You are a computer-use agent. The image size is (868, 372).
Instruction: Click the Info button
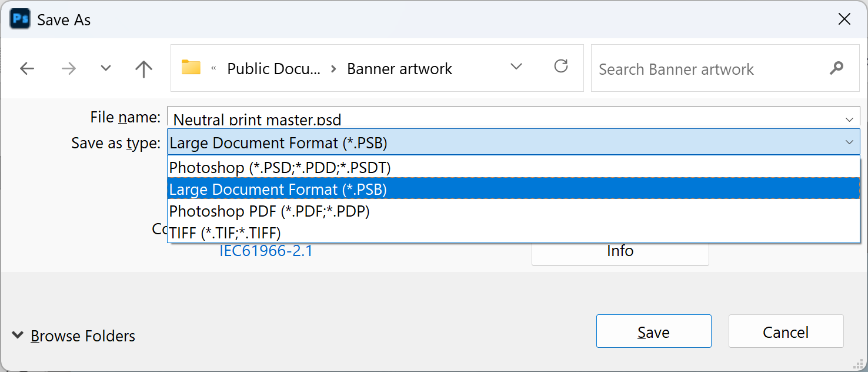620,251
